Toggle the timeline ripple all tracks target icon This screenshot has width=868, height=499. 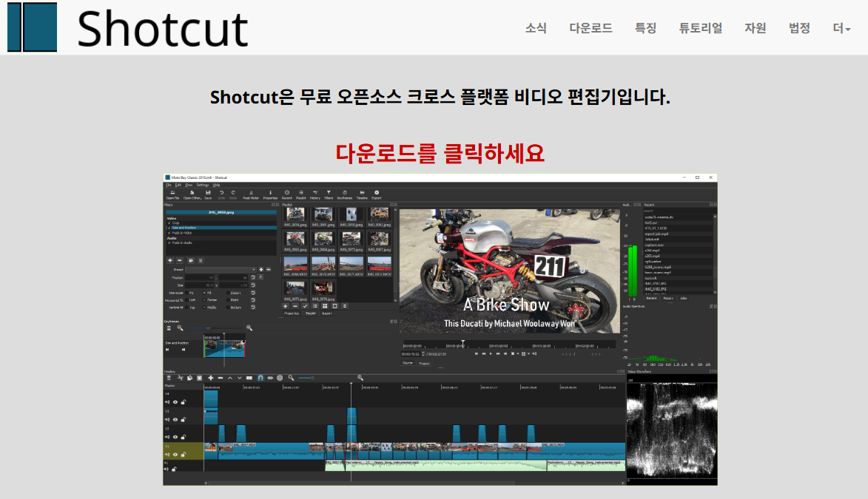coord(280,378)
